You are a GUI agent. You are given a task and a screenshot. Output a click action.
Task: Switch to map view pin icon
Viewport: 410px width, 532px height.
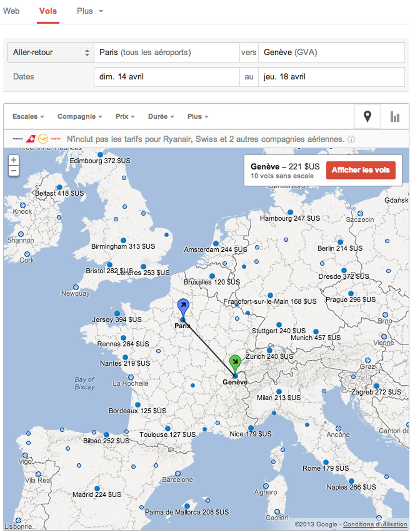tap(367, 116)
